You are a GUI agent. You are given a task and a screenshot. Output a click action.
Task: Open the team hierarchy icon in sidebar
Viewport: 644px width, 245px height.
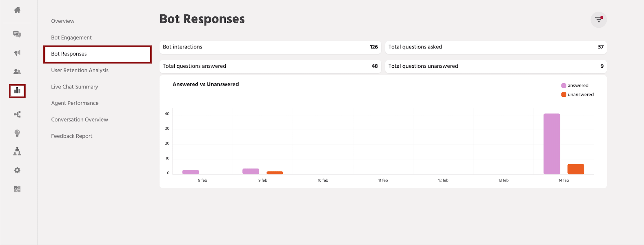pyautogui.click(x=17, y=151)
